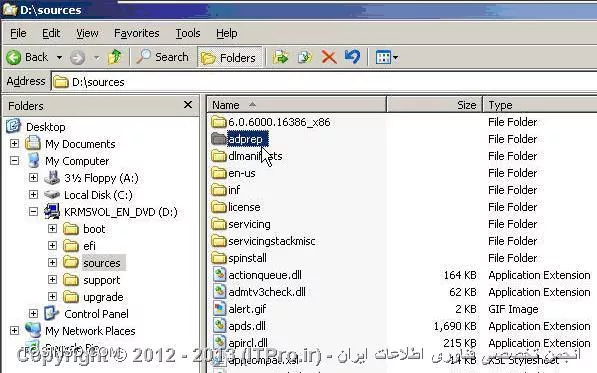Toggle the Folders pane button
The width and height of the screenshot is (597, 373).
(x=229, y=57)
